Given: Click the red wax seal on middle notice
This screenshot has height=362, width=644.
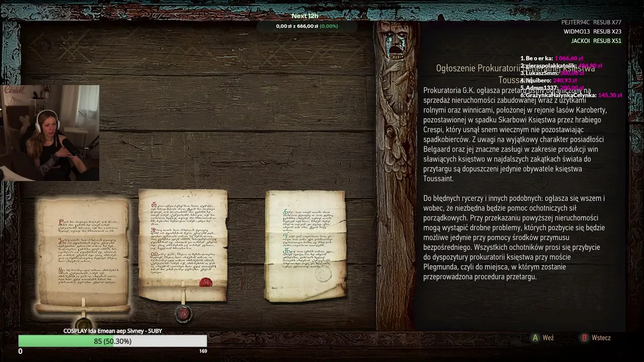Looking at the screenshot, I should point(206,283).
